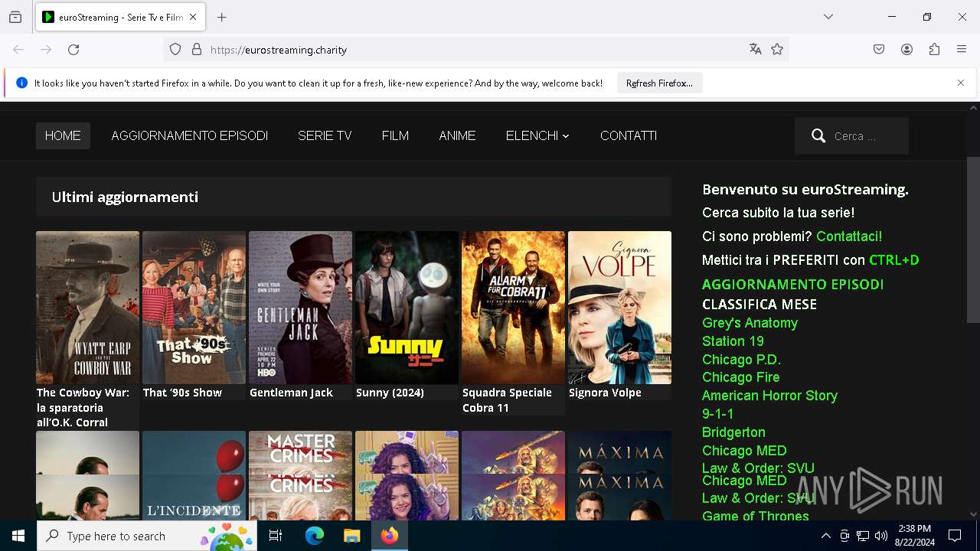Open SERIE TV section

[x=325, y=135]
